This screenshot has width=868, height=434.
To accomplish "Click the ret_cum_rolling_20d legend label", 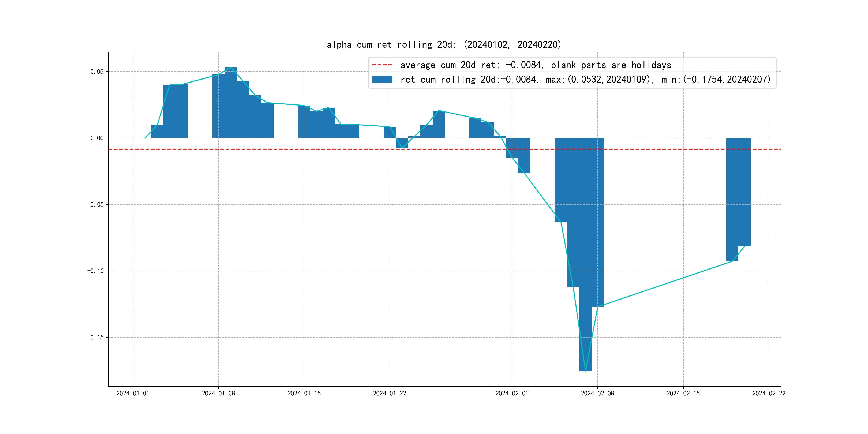I will coord(585,80).
